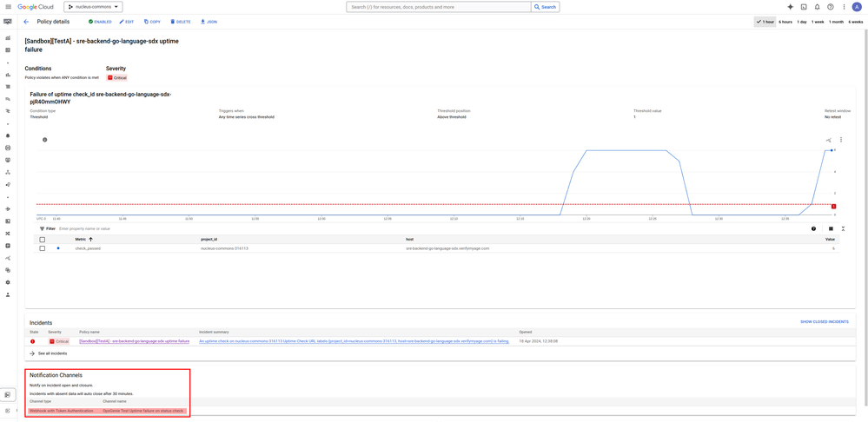Click the blue check_passed series color dot
Screen dimensions: 868x422
pyautogui.click(x=57, y=248)
